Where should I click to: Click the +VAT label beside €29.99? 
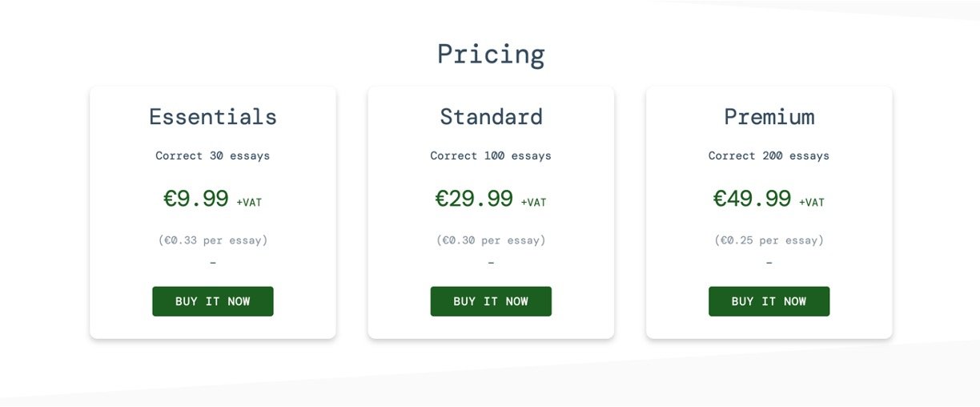point(533,203)
